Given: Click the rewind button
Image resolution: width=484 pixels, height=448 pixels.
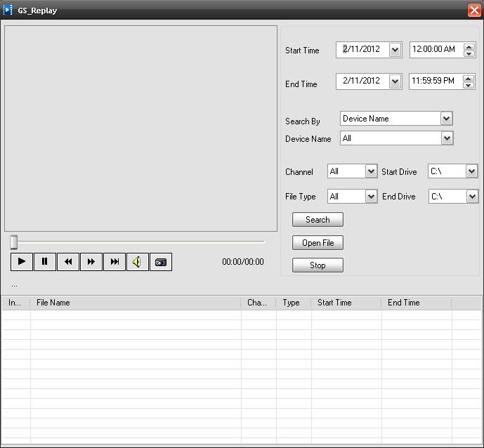Looking at the screenshot, I should (68, 262).
